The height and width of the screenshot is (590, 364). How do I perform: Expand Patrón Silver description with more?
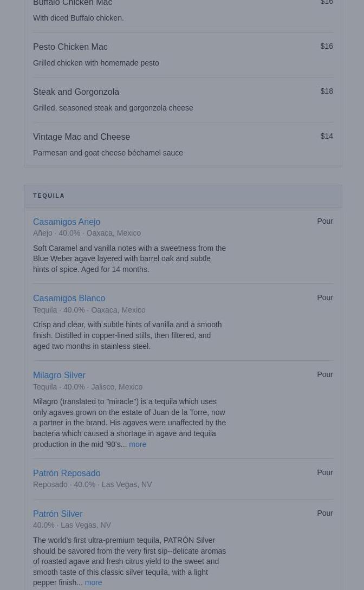point(93,582)
